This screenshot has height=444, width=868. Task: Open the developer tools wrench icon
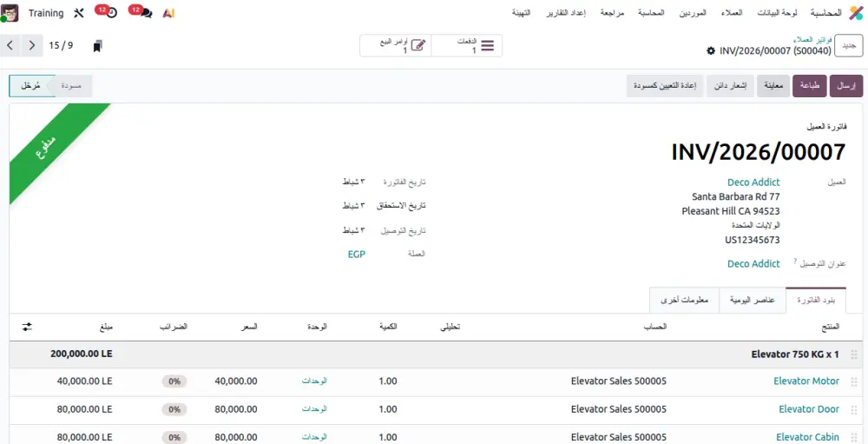click(x=79, y=13)
